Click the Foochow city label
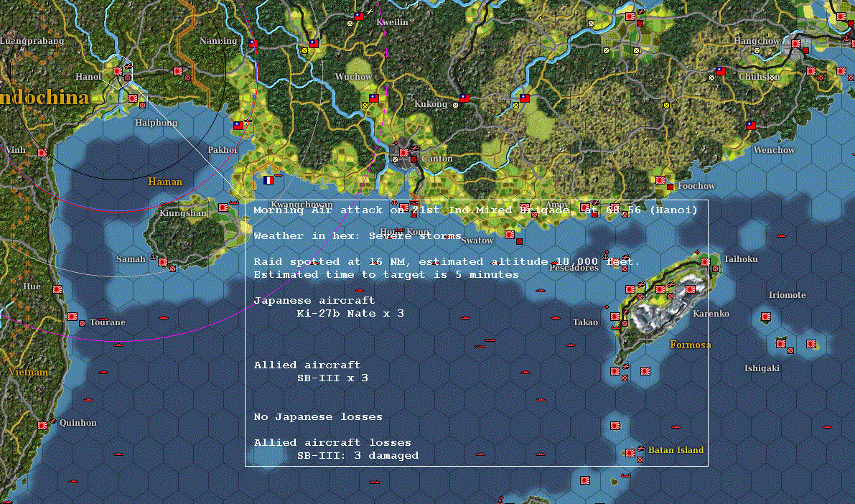855x504 pixels. click(x=696, y=186)
